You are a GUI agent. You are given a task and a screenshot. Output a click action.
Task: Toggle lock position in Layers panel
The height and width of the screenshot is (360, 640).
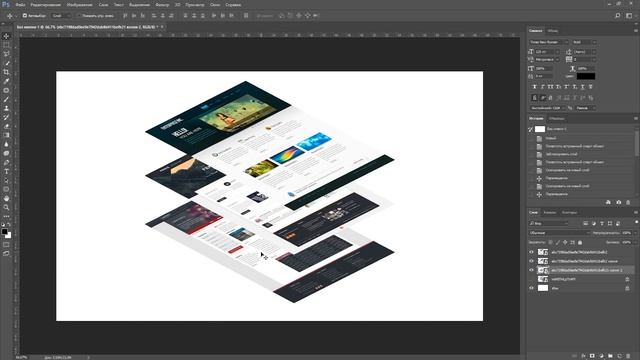tap(565, 242)
